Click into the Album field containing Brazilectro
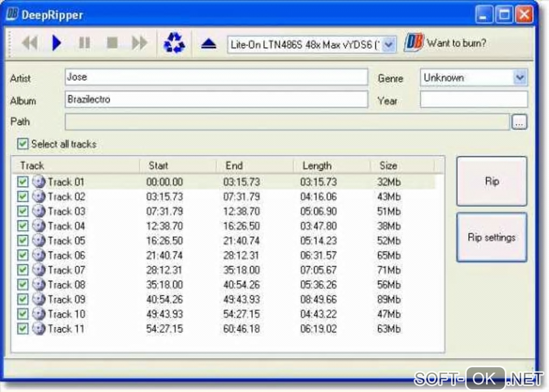The image size is (549, 392). click(x=216, y=99)
